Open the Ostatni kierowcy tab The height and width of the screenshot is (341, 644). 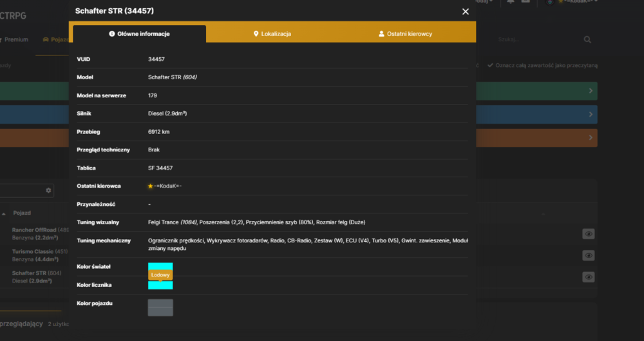(405, 34)
